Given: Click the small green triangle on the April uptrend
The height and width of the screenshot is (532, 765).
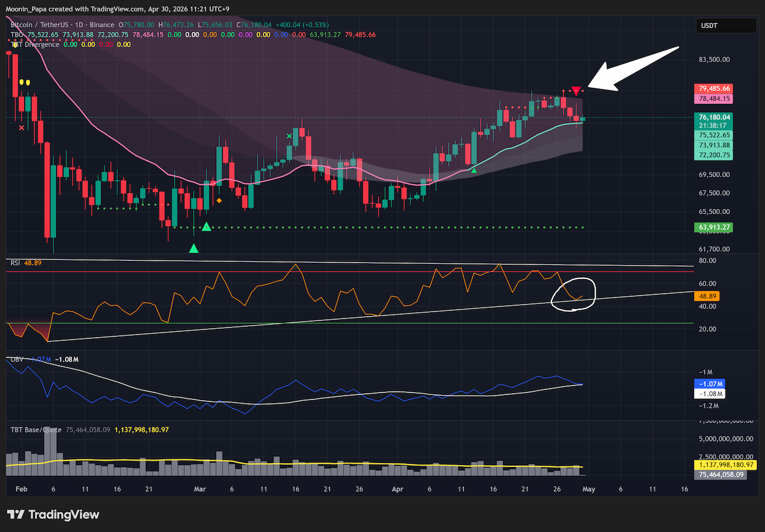Looking at the screenshot, I should [474, 169].
